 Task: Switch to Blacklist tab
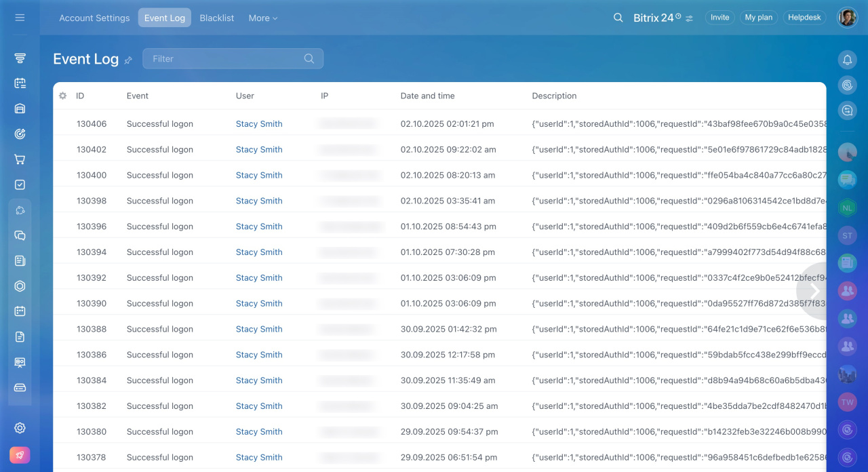point(217,18)
